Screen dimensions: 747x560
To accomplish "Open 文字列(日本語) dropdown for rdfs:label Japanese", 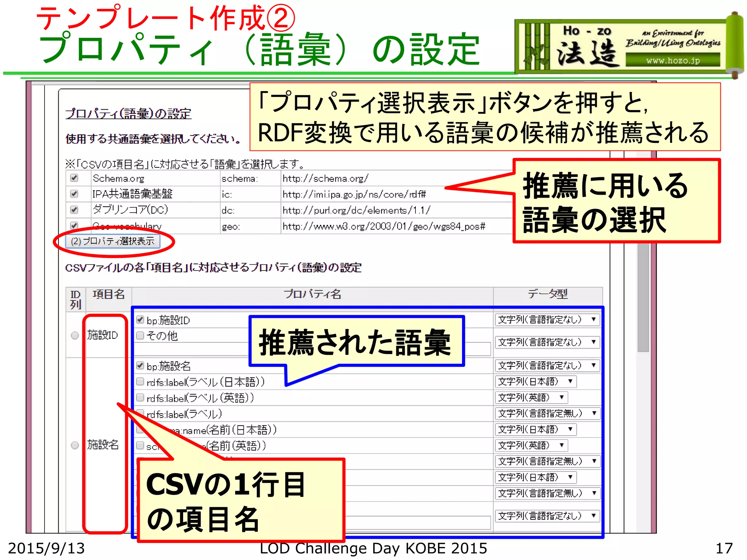I will tap(535, 381).
